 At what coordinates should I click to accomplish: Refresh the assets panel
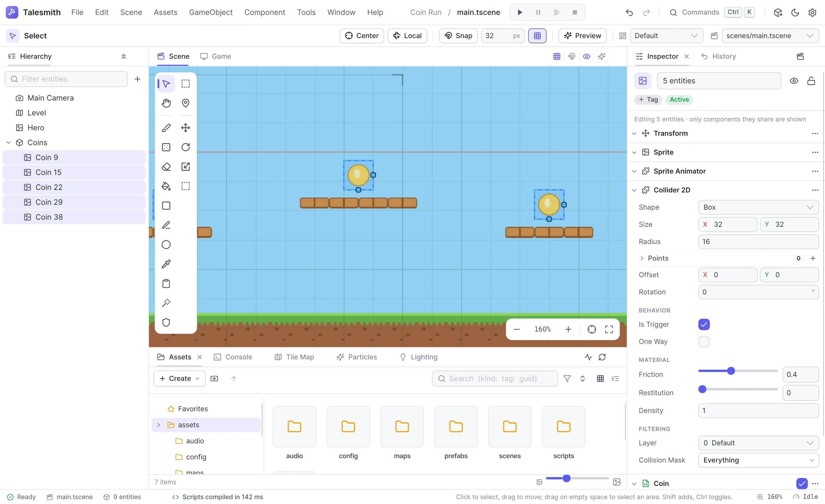[602, 357]
